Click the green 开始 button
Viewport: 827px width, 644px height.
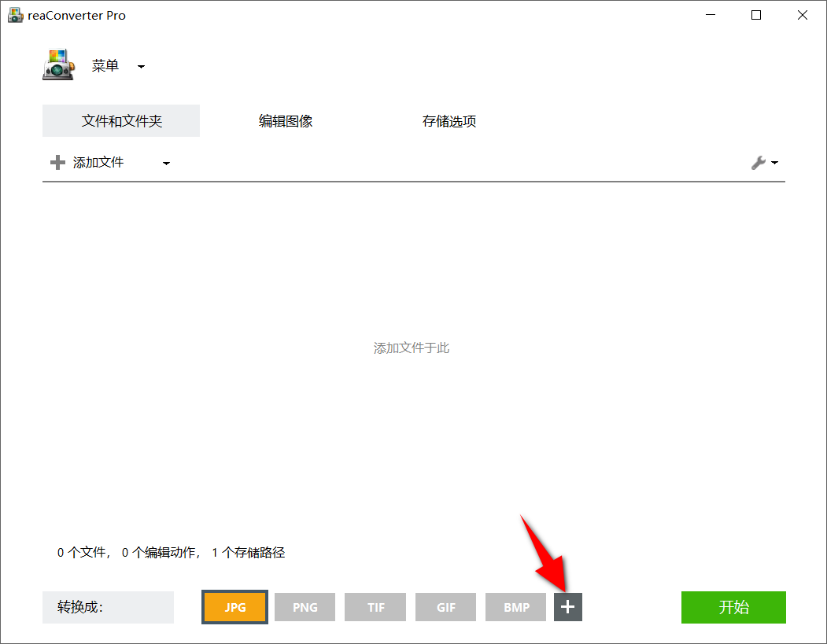(733, 607)
